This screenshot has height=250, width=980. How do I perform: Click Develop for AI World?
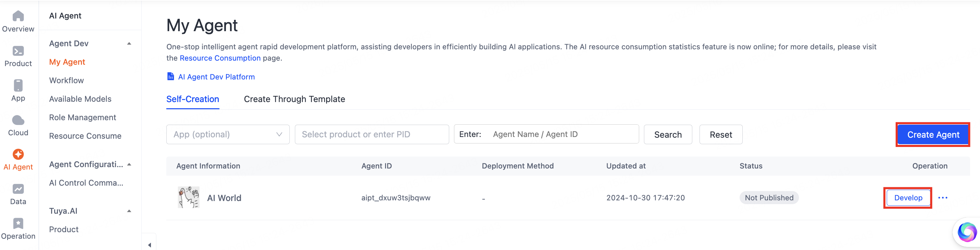908,198
